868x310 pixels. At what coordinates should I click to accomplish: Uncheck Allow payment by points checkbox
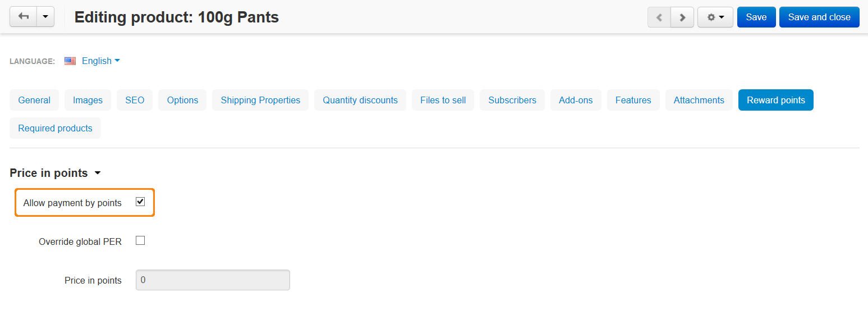(140, 202)
